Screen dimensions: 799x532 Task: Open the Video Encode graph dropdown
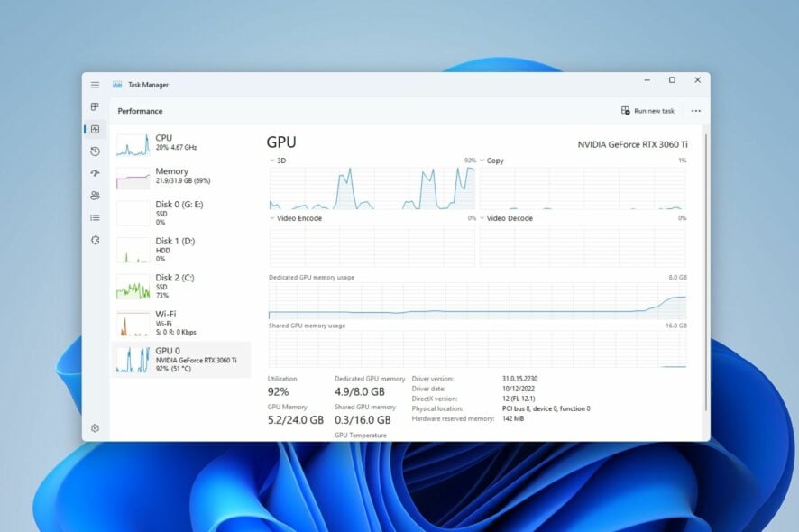272,218
